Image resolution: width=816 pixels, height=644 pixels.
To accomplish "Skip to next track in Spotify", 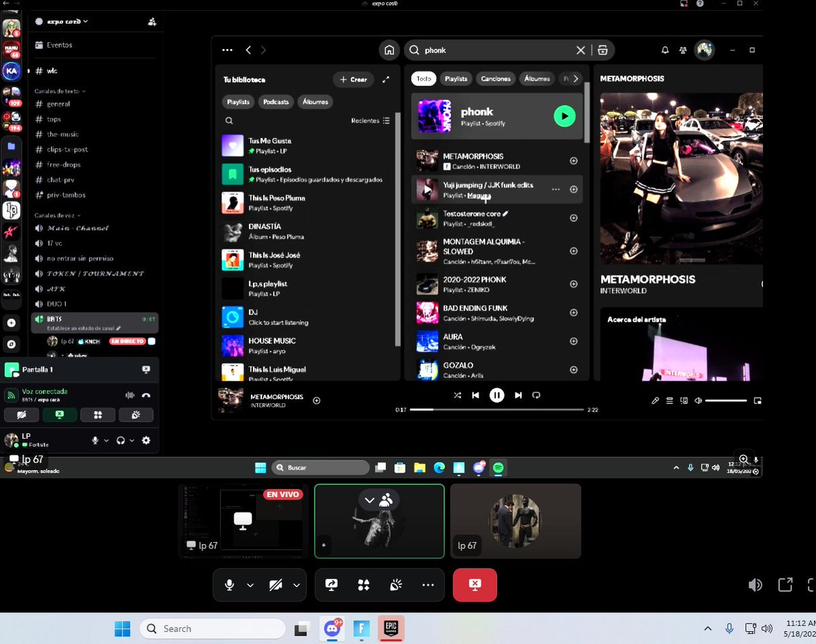I will [x=518, y=395].
